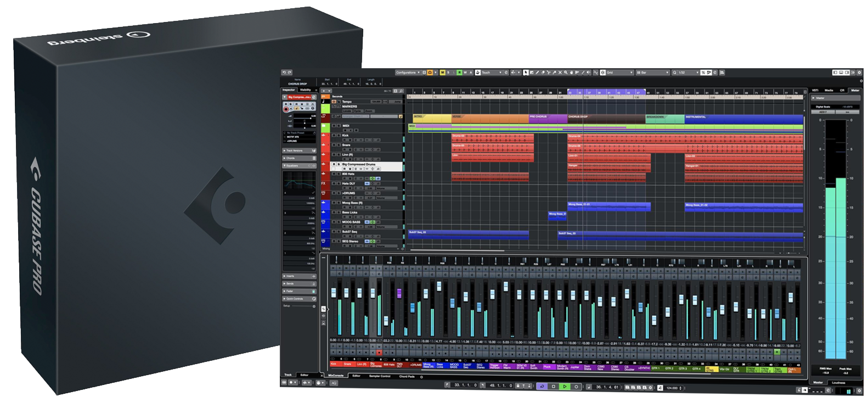Click the metronome click icon near tempo

[660, 388]
